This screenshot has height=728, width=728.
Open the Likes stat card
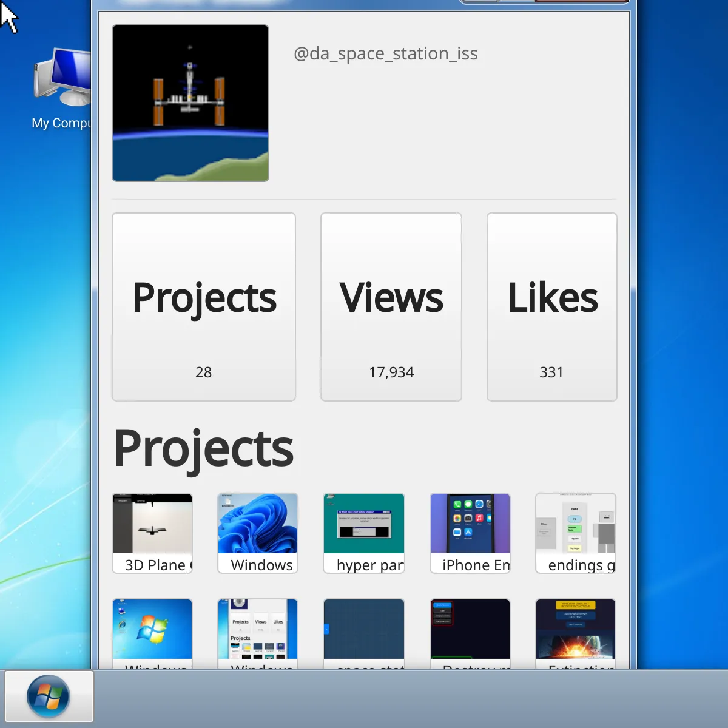(x=552, y=307)
